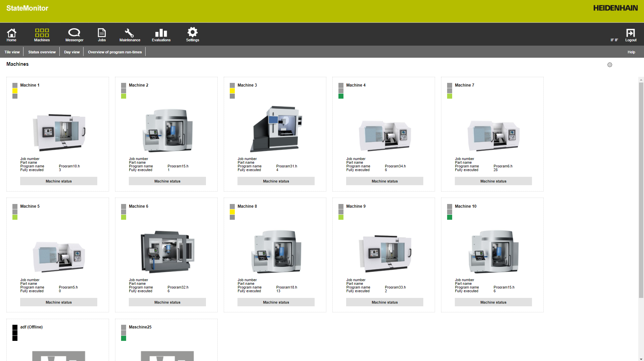Click the yellow status light of Machine 1
This screenshot has height=361, width=644.
[15, 91]
